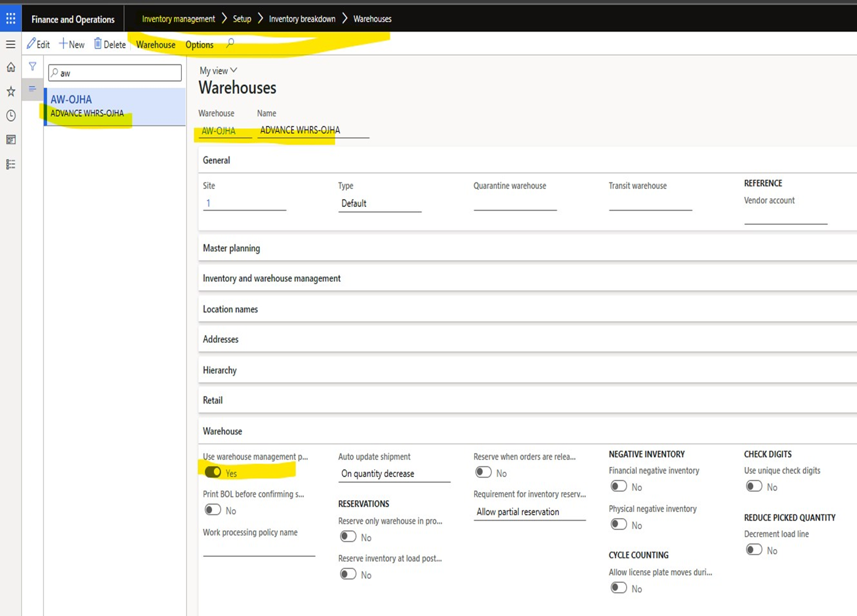Click the New plus button
Screen dimensions: 857x616
72,44
